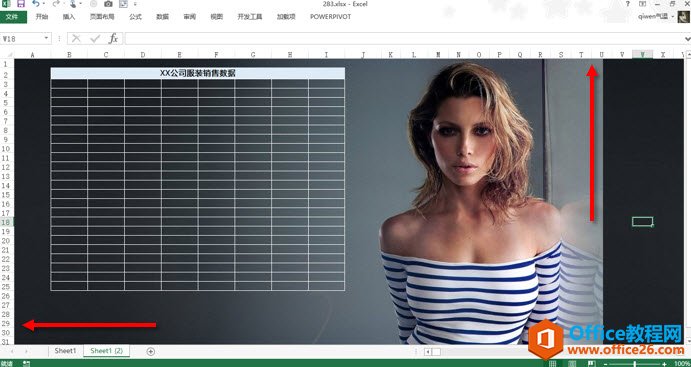
Task: Click the next sheet navigation arrow
Action: [x=26, y=351]
